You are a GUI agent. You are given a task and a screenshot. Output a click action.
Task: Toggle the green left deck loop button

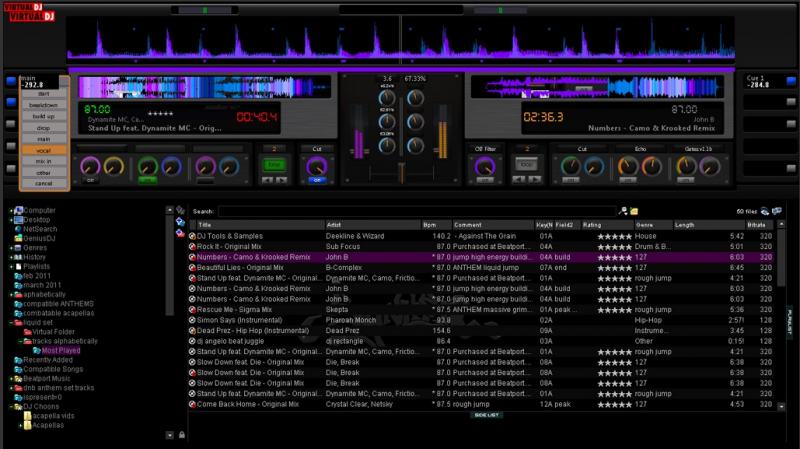point(274,165)
